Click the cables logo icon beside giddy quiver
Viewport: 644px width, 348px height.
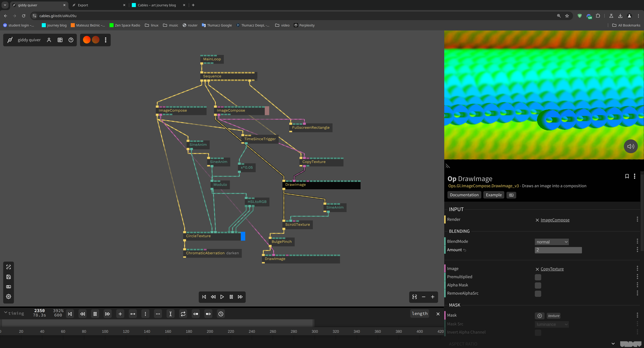[10, 40]
